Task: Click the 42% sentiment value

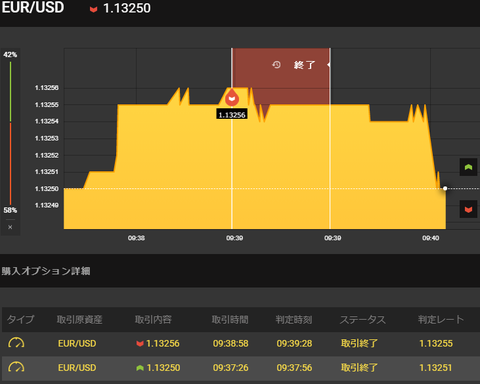Action: [x=10, y=55]
